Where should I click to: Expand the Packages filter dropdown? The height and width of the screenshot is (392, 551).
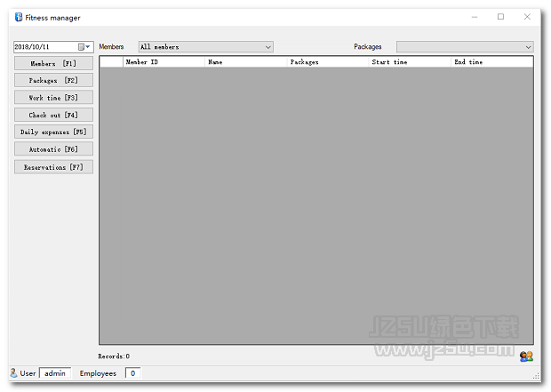(x=465, y=47)
